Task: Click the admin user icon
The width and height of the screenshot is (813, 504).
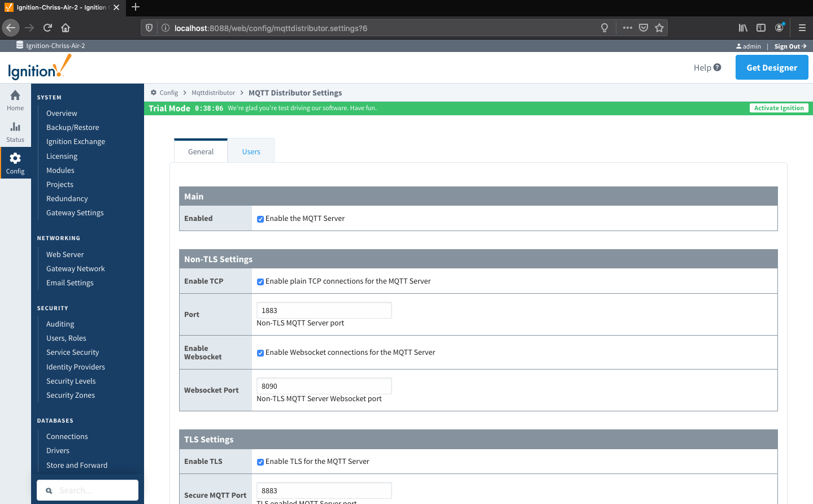Action: pyautogui.click(x=739, y=46)
